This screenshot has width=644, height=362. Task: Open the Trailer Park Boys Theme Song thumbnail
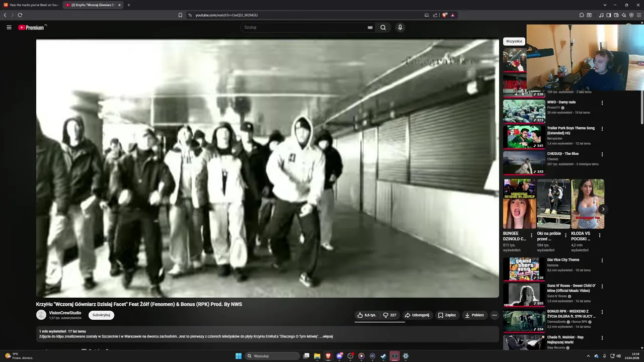(524, 137)
